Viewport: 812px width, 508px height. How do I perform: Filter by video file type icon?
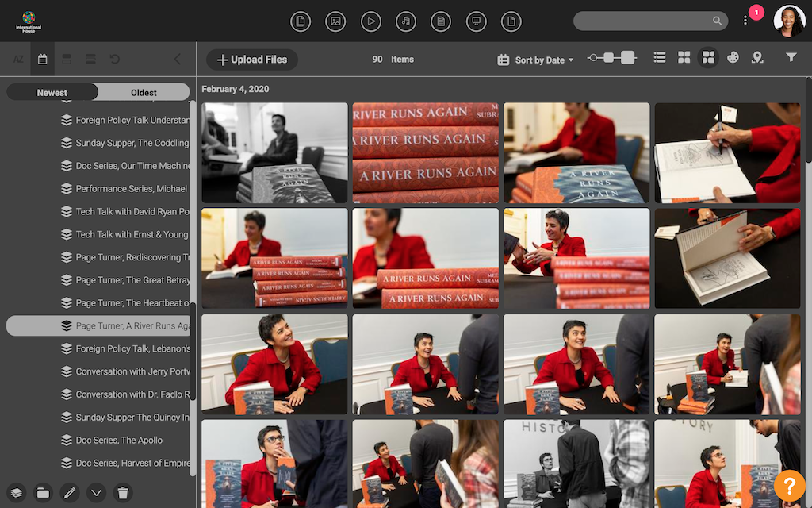pyautogui.click(x=371, y=21)
